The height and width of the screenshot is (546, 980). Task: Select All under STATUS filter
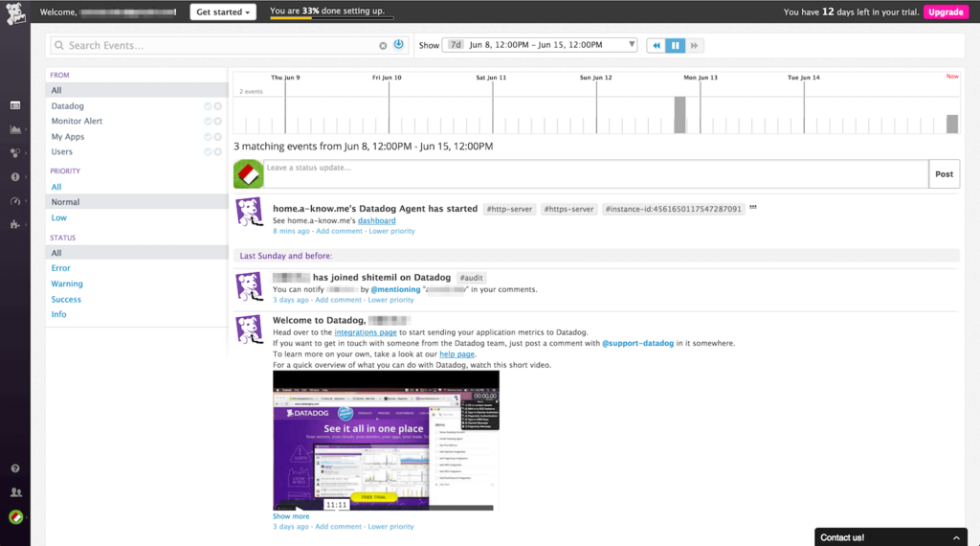pyautogui.click(x=137, y=253)
